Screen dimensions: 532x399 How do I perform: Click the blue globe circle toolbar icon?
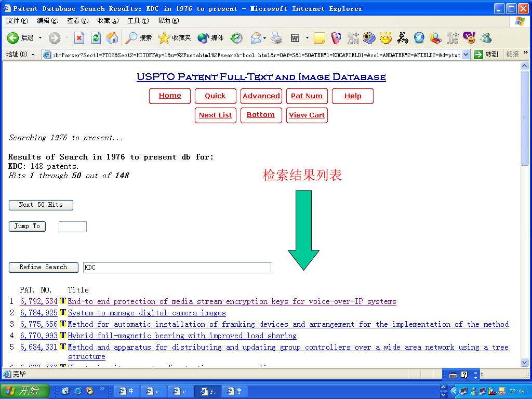[x=419, y=37]
